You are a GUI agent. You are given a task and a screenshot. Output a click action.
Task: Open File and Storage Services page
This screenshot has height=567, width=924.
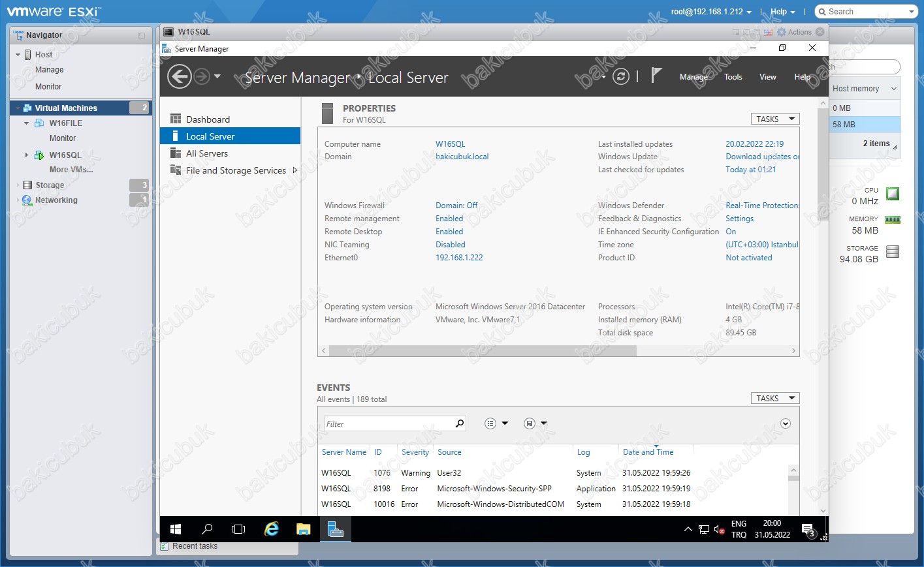(236, 170)
